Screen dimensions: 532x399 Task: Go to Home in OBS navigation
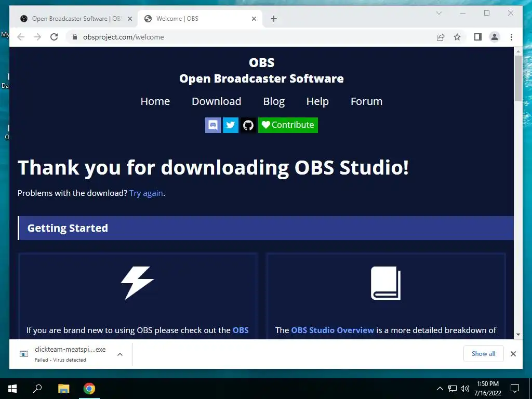[155, 101]
